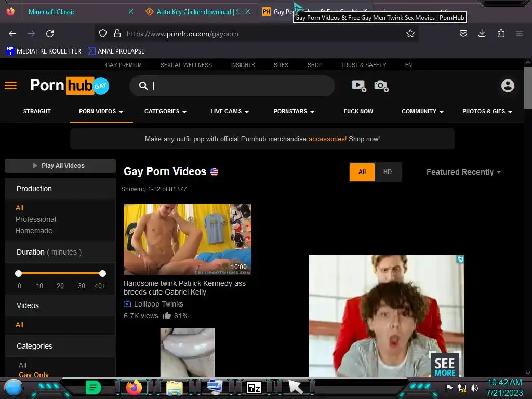The image size is (532, 399).
Task: Reload the current page
Action: click(50, 34)
